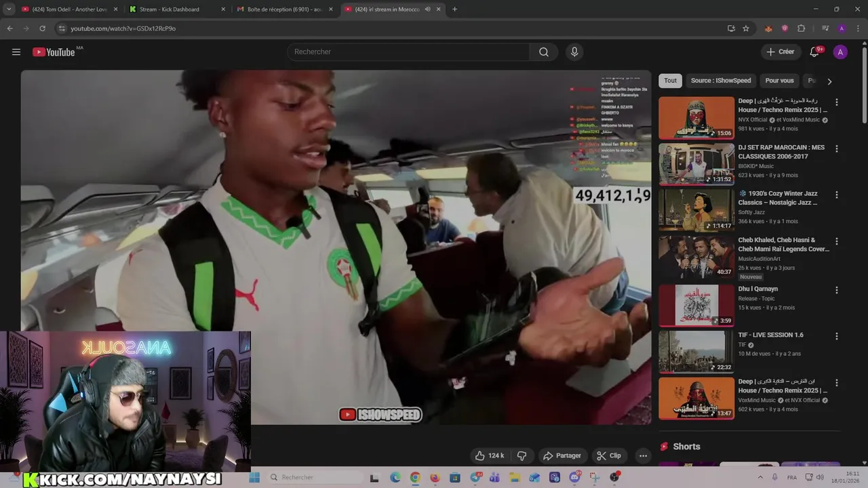Select the Tout filter chip
The width and height of the screenshot is (868, 488).
tap(670, 81)
